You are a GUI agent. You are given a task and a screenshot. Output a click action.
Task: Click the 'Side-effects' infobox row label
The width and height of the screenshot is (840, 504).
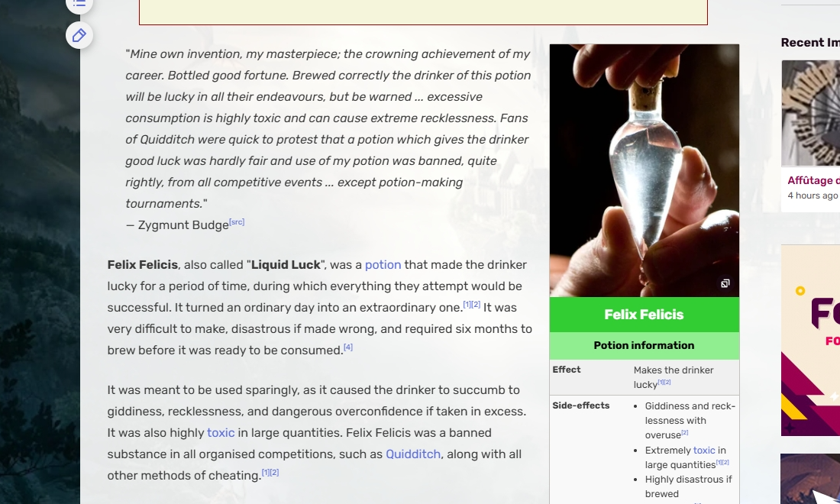coord(580,405)
